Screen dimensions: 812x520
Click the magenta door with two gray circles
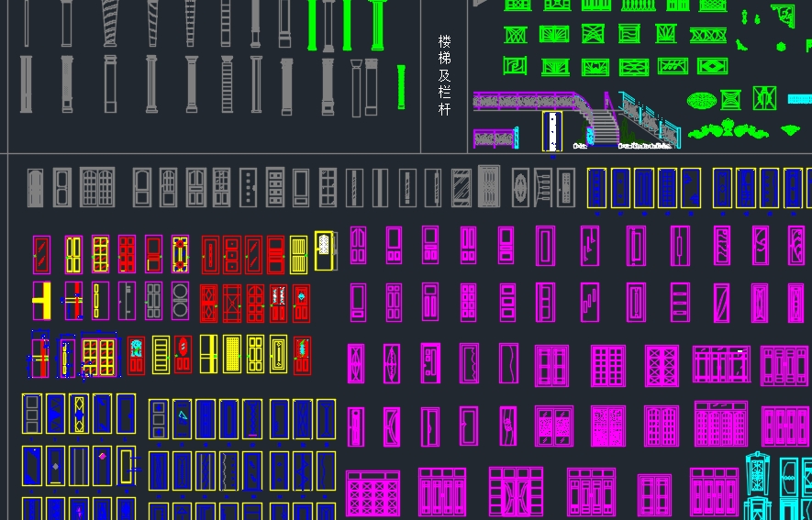click(x=180, y=301)
